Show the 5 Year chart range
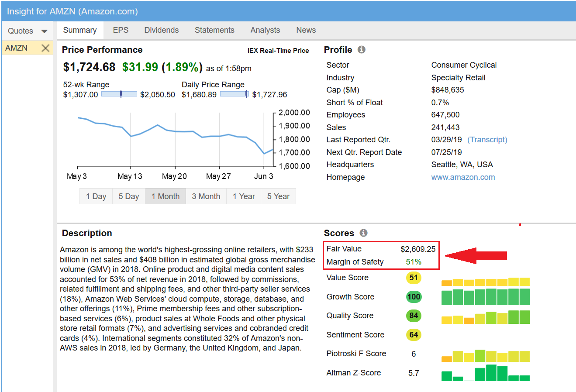Image resolution: width=576 pixels, height=392 pixels. click(x=278, y=196)
